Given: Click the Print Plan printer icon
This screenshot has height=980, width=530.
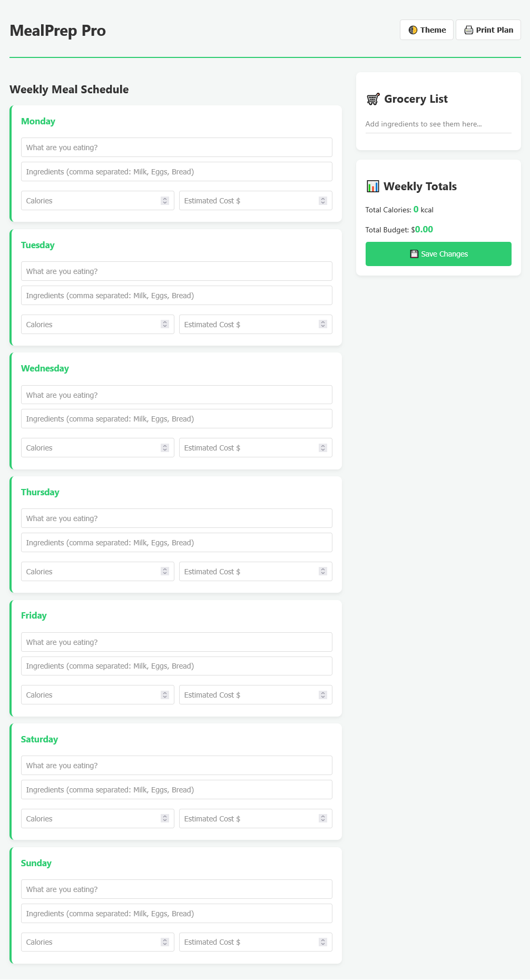Looking at the screenshot, I should coord(468,30).
